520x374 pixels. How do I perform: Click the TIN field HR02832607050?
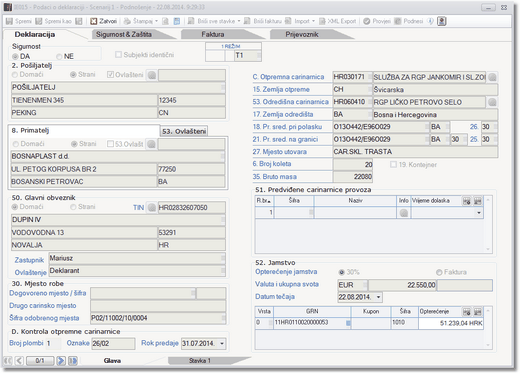[x=191, y=207]
